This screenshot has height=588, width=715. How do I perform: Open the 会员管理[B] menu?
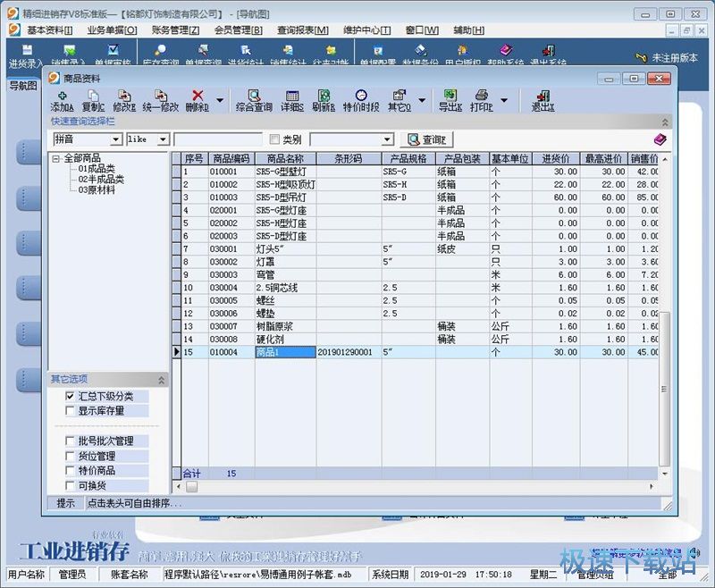click(x=239, y=30)
